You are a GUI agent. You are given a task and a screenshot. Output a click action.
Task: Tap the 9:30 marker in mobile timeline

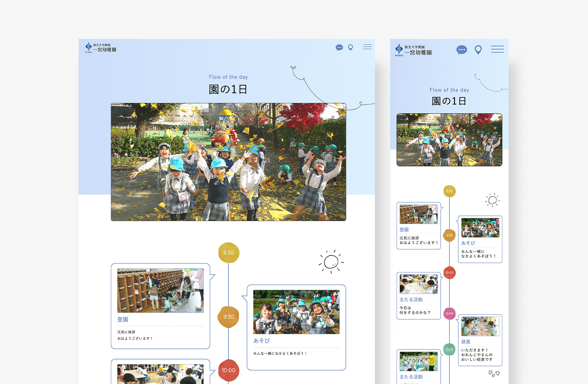[449, 235]
